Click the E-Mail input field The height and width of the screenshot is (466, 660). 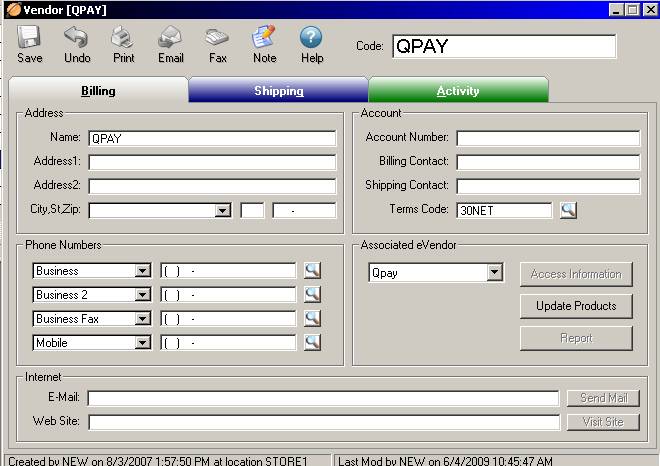(324, 398)
